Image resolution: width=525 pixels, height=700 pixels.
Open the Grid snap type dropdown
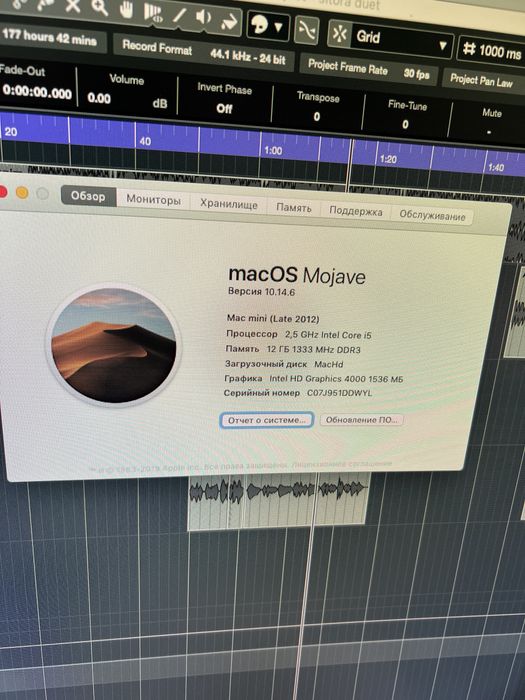click(401, 39)
